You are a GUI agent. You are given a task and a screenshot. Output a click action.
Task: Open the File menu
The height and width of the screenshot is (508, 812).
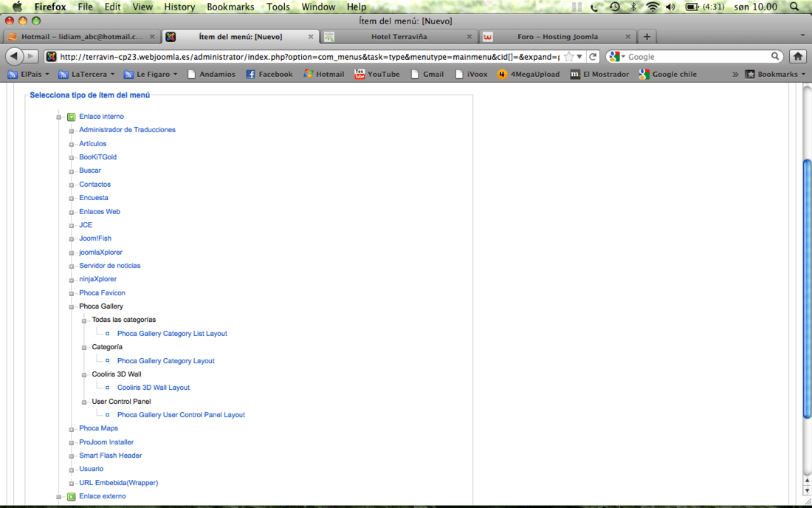pos(85,7)
